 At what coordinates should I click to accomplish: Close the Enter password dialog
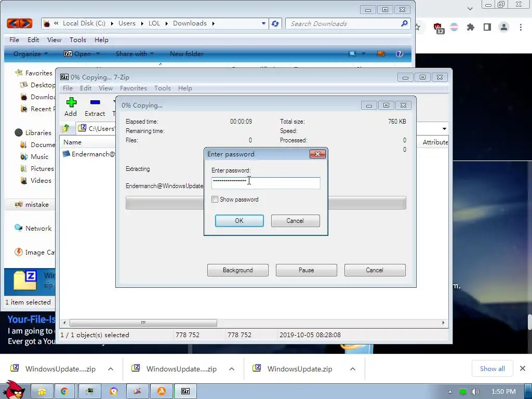317,154
